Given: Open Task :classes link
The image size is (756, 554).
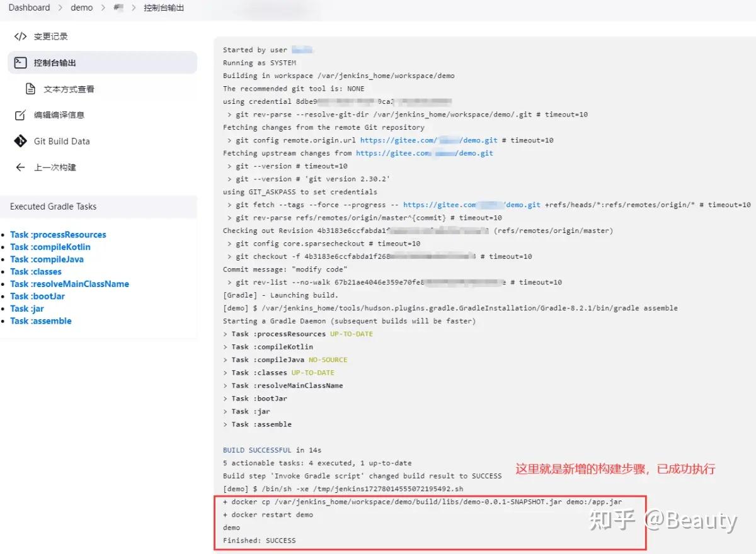Looking at the screenshot, I should coord(35,272).
